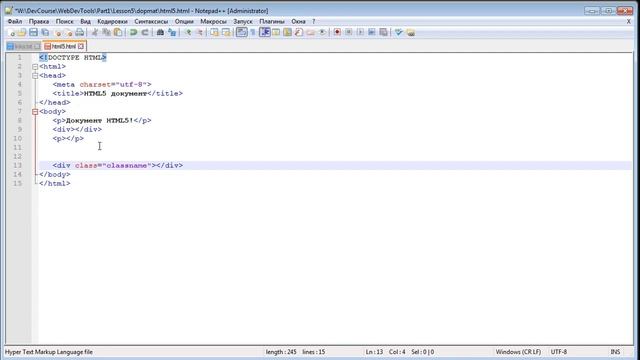Click status bar Windows (CR LF) field
640x360 pixels.
click(x=518, y=352)
